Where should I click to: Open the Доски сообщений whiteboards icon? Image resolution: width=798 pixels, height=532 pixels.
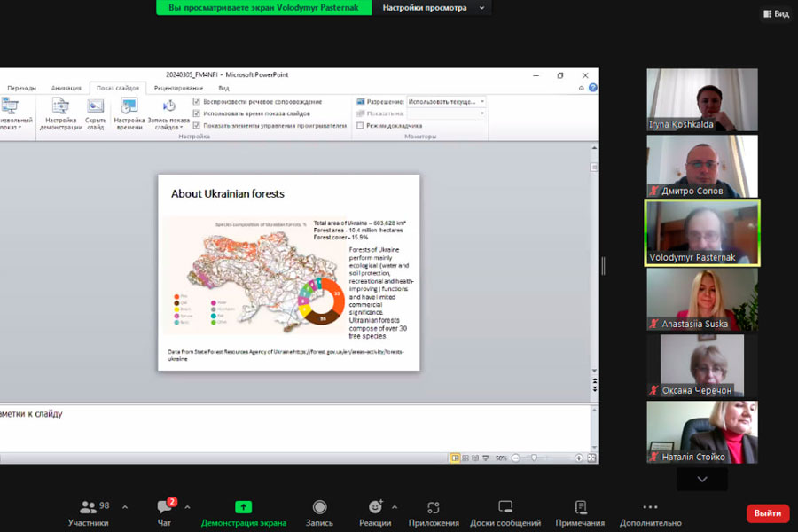pos(505,507)
